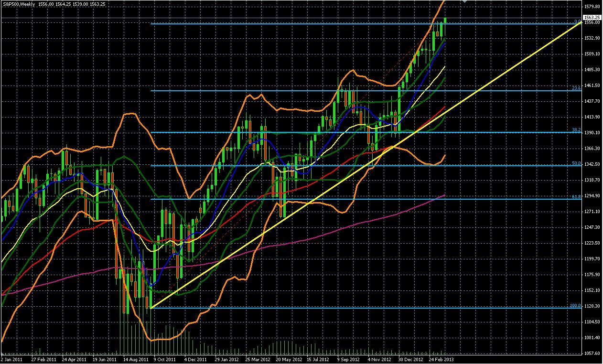
Task: Click the 1461.50 price axis label
Action: (593, 86)
